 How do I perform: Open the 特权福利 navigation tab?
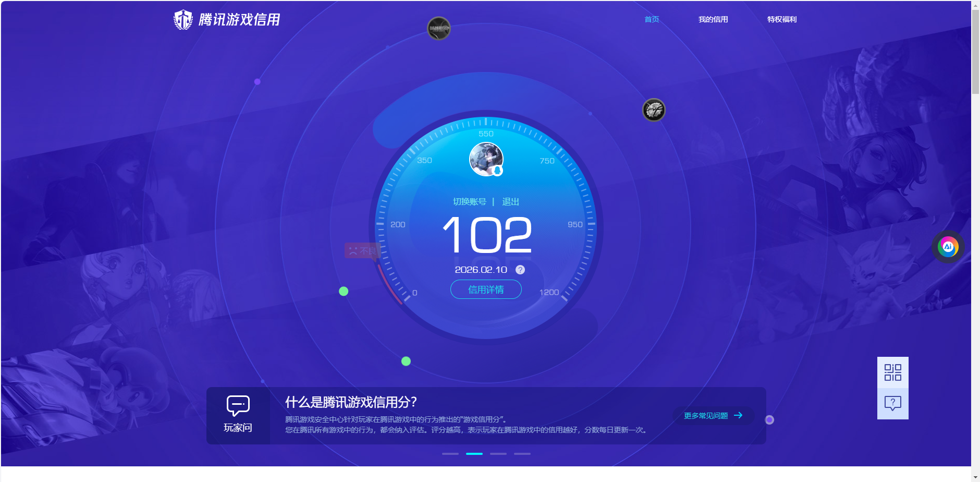(x=781, y=19)
